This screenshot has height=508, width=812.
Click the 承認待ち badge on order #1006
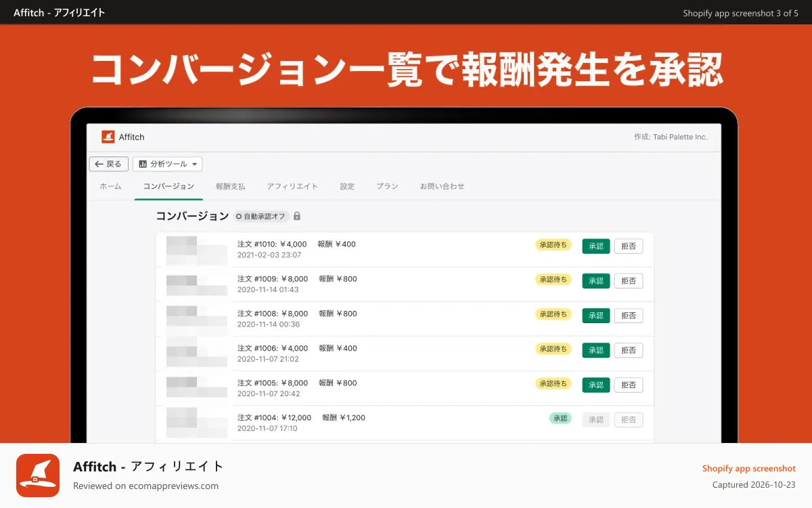[554, 349]
